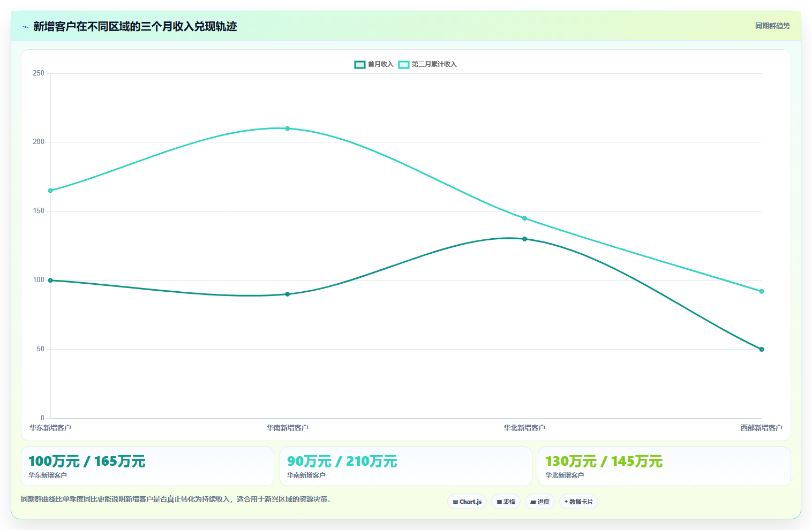
Task: Click the y-axis value 200
Action: point(39,142)
